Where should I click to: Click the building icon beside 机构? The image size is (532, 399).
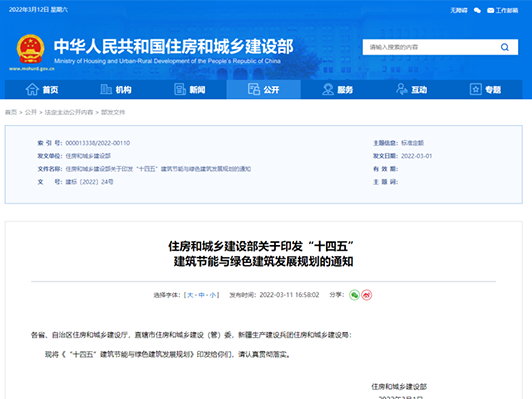click(106, 90)
